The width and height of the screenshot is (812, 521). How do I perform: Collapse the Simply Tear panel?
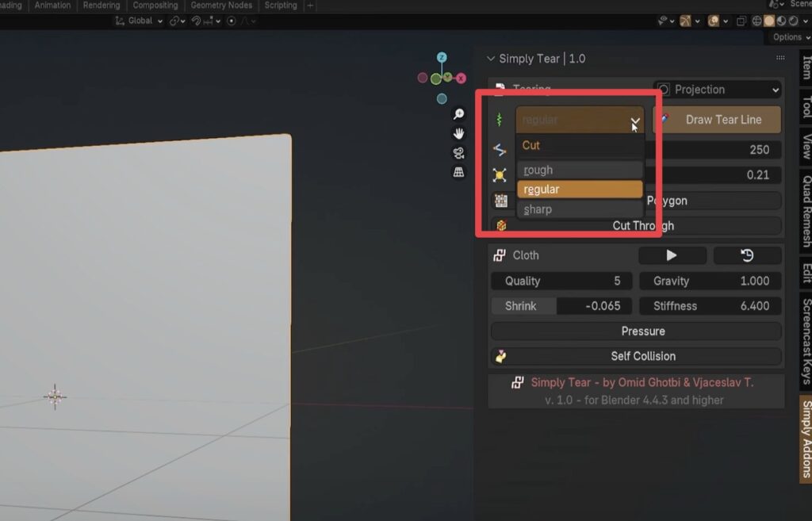click(x=490, y=59)
